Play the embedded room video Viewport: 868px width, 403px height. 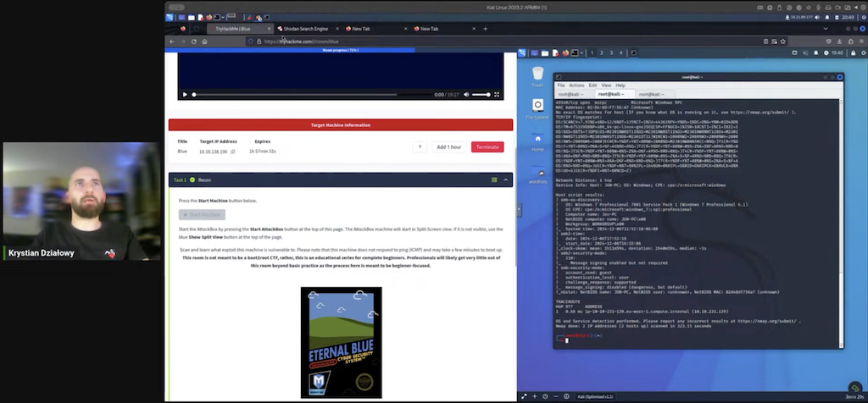click(x=185, y=94)
